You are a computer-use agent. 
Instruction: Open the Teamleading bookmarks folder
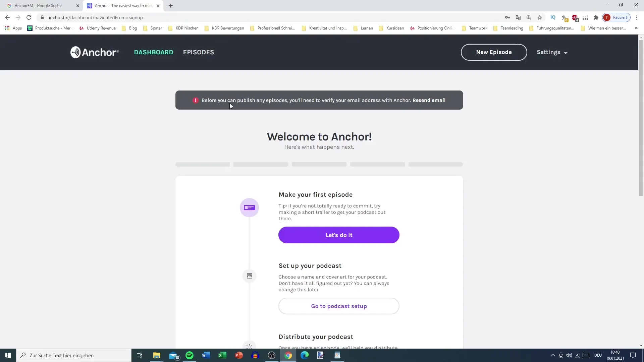508,28
